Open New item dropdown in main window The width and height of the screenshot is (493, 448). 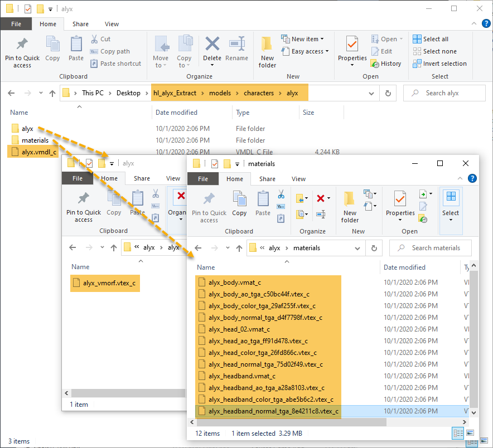[x=302, y=39]
